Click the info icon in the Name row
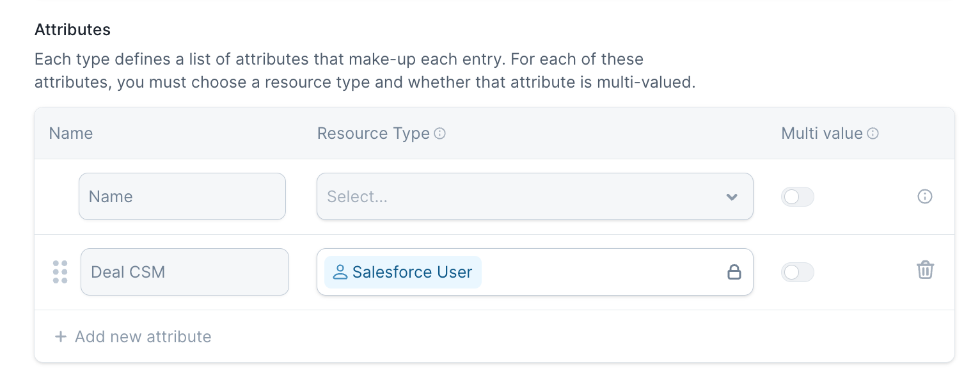 [x=924, y=196]
